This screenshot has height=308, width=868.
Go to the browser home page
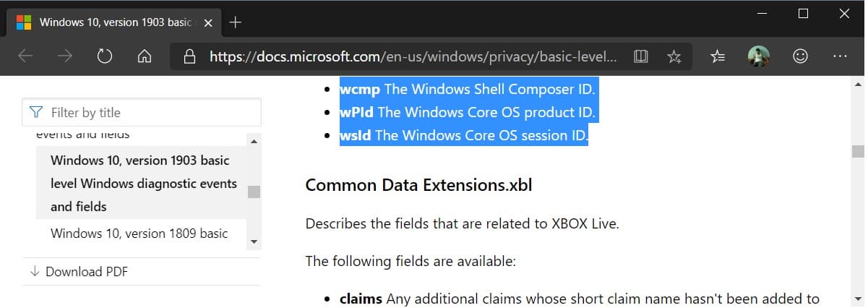pyautogui.click(x=144, y=56)
